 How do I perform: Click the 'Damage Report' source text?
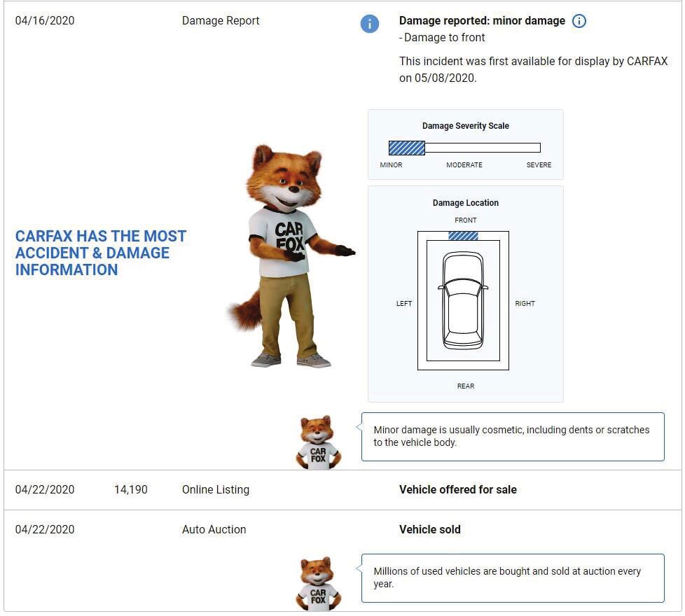click(221, 20)
